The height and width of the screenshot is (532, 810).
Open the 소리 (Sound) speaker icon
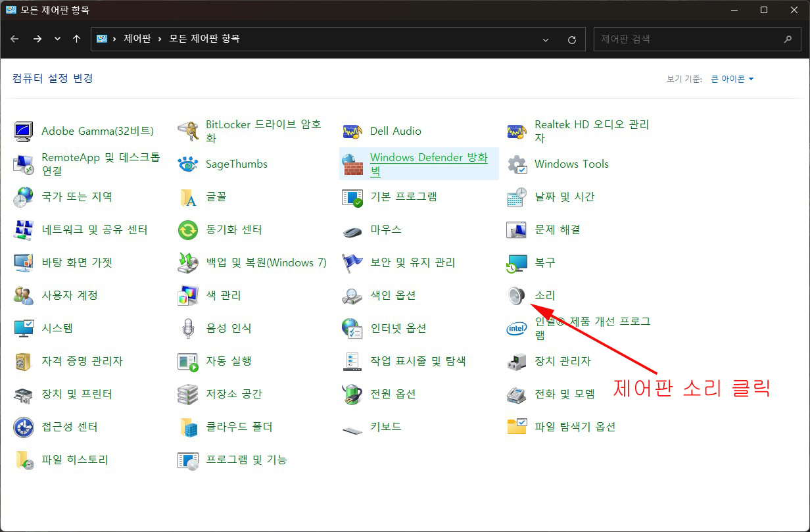(517, 295)
